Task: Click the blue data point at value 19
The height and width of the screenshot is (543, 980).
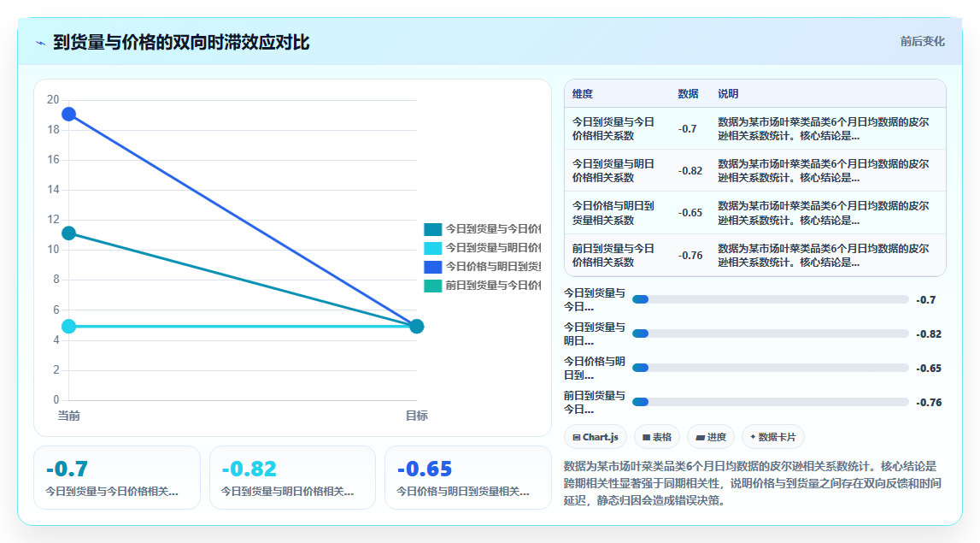Action: (68, 115)
